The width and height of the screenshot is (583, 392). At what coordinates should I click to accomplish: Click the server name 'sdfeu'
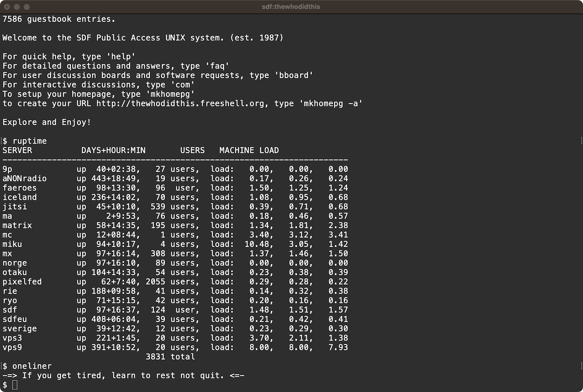click(15, 319)
